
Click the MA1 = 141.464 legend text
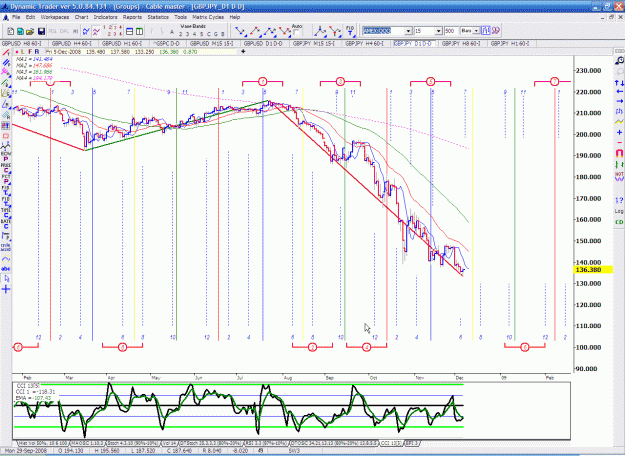point(34,59)
